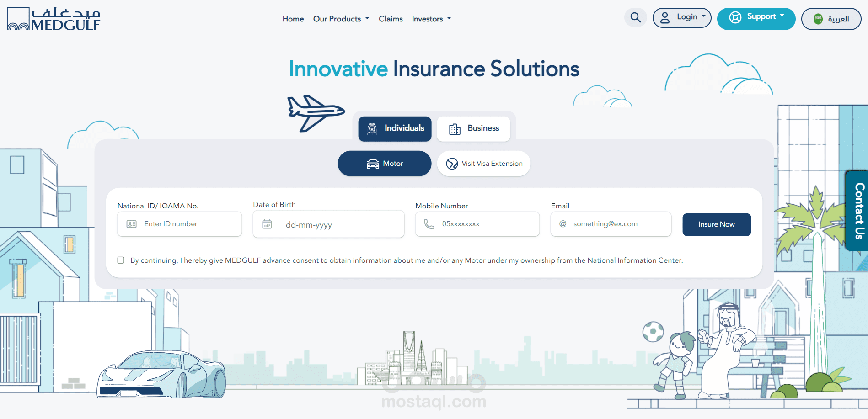The height and width of the screenshot is (419, 868).
Task: Focus the Email address field
Action: tap(611, 224)
